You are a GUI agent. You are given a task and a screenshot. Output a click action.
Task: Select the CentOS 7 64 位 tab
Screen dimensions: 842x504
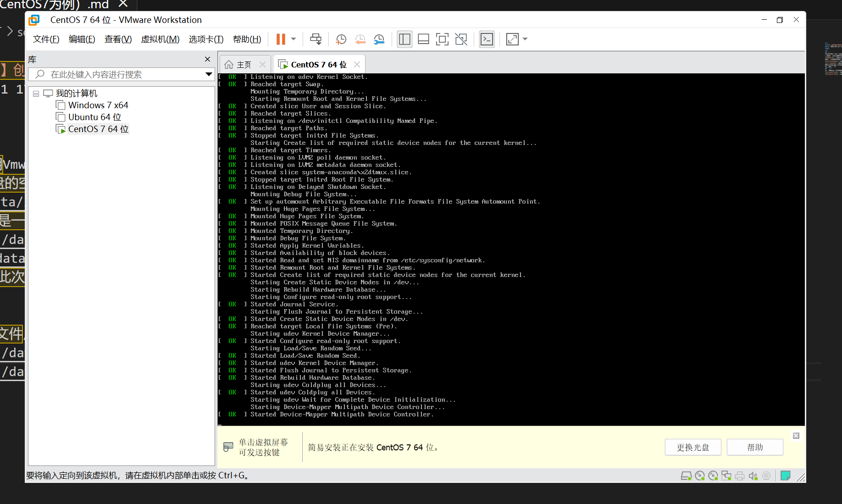319,65
